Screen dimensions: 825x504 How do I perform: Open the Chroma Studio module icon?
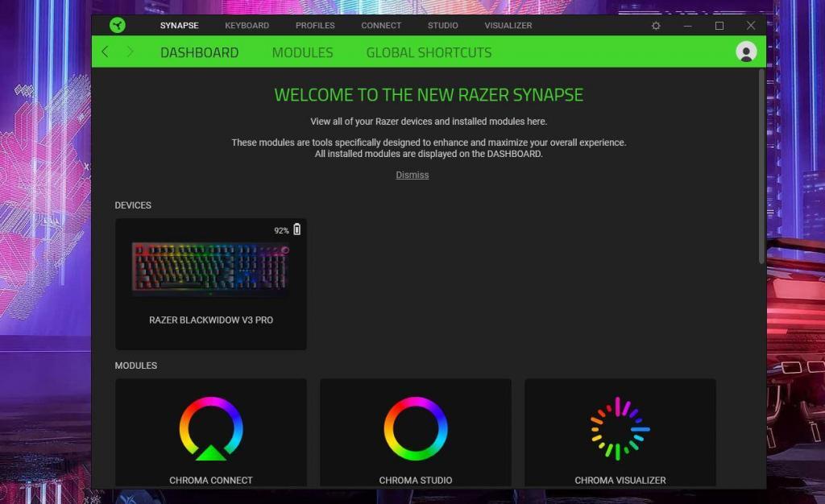416,428
